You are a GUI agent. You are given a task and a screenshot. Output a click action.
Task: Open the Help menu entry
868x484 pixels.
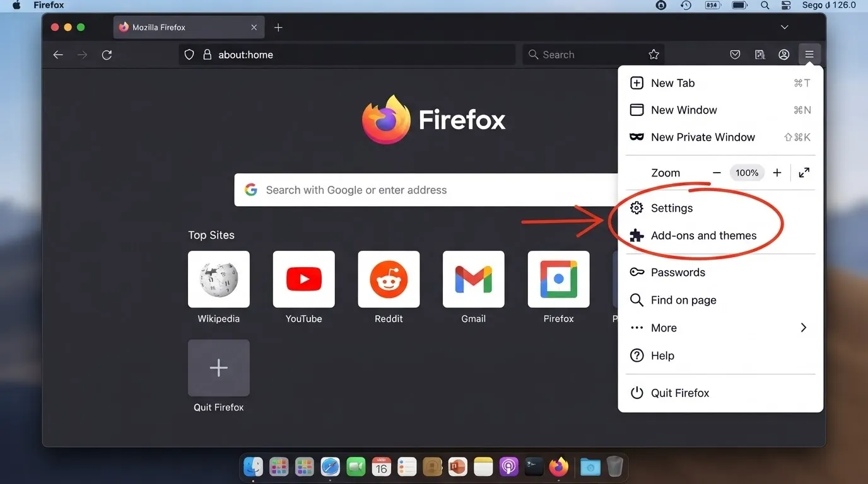[x=720, y=355]
